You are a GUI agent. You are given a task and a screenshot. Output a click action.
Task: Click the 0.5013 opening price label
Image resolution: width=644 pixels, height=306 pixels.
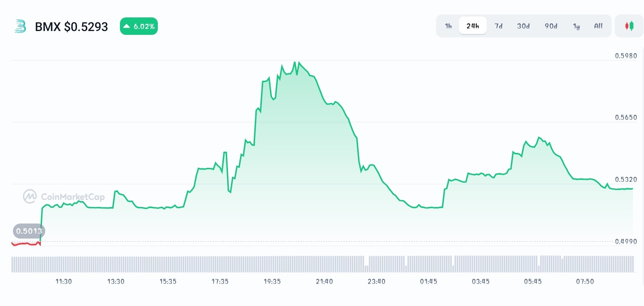click(29, 231)
